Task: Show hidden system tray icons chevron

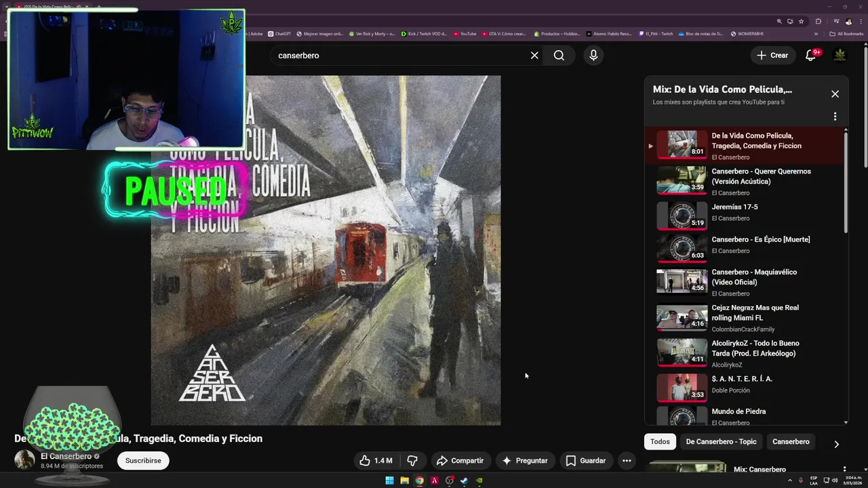Action: 791,481
